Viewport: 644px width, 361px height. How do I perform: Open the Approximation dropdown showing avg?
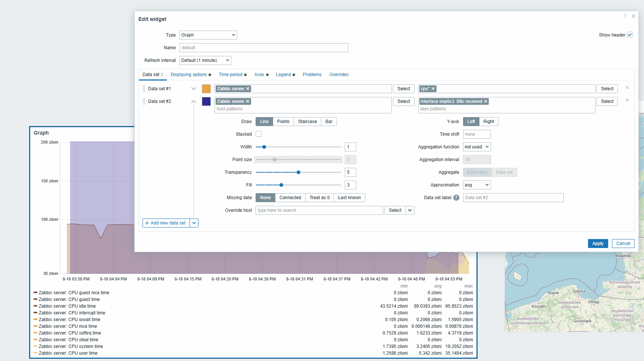477,185
